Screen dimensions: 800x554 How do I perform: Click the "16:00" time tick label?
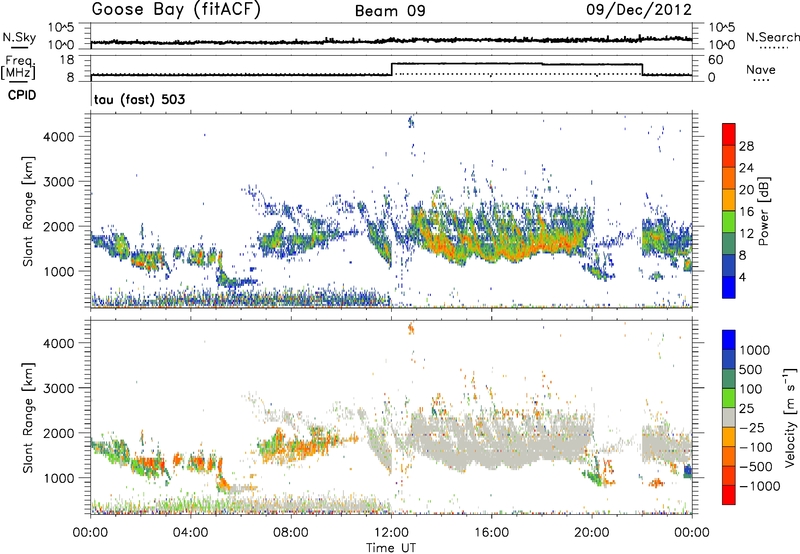coord(491,533)
